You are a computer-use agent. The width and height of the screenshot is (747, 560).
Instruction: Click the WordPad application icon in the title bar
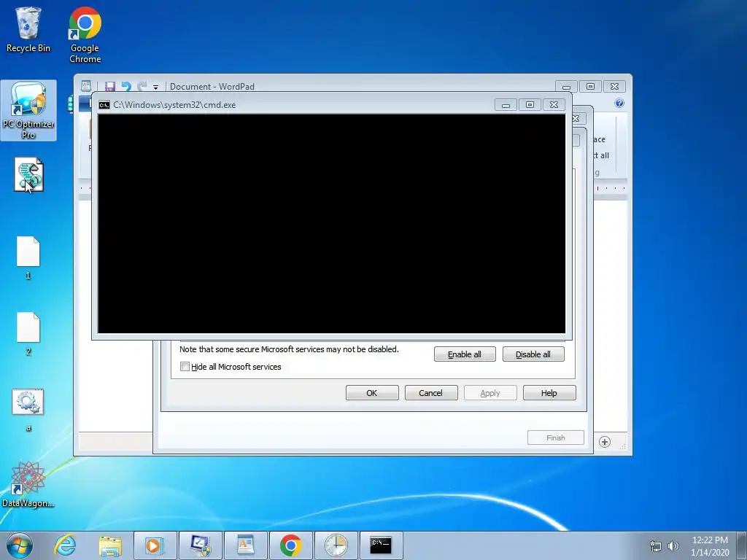tap(86, 86)
